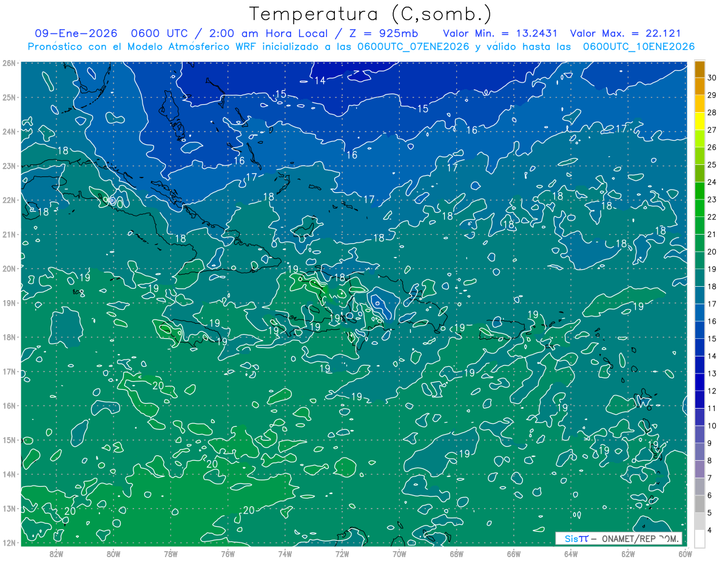
Task: Click the '72W' longitude axis label
Action: coord(342,554)
